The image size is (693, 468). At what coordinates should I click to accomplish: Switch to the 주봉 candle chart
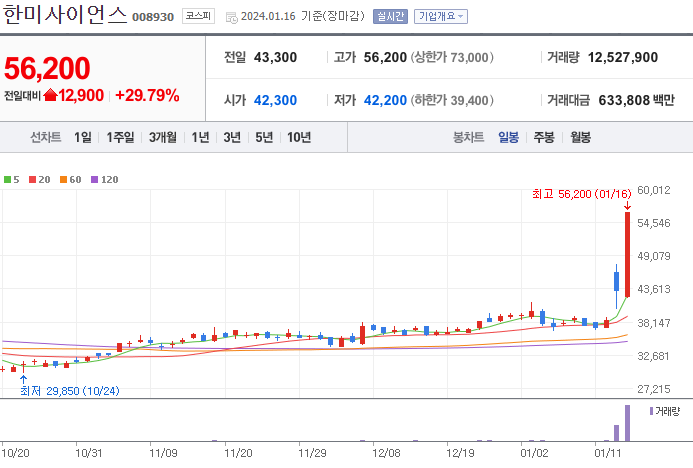pos(544,137)
